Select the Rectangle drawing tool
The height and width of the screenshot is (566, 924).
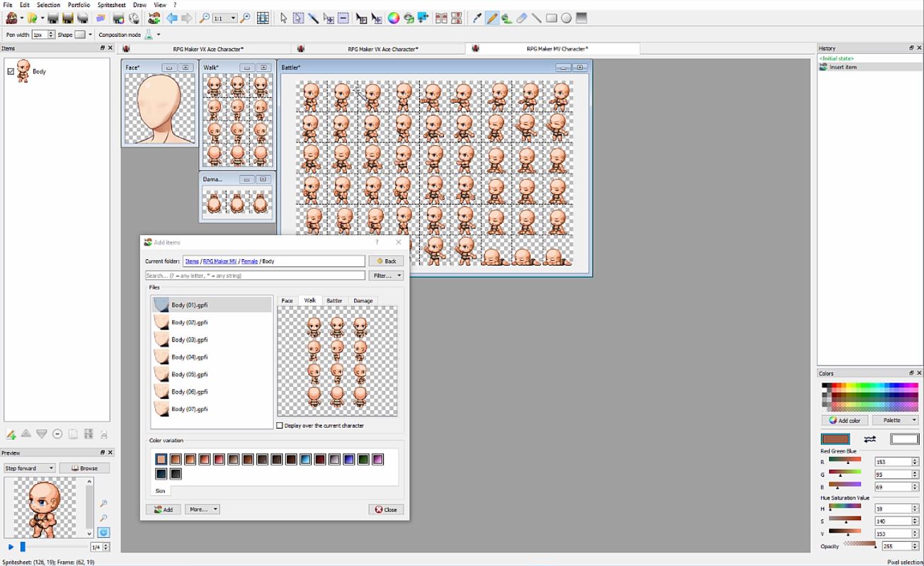pos(552,18)
